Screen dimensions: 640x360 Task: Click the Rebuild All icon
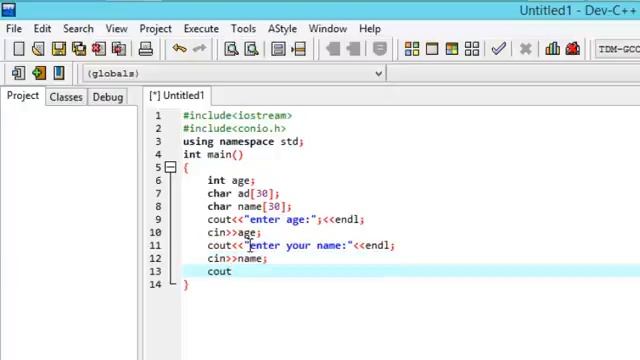[x=472, y=49]
